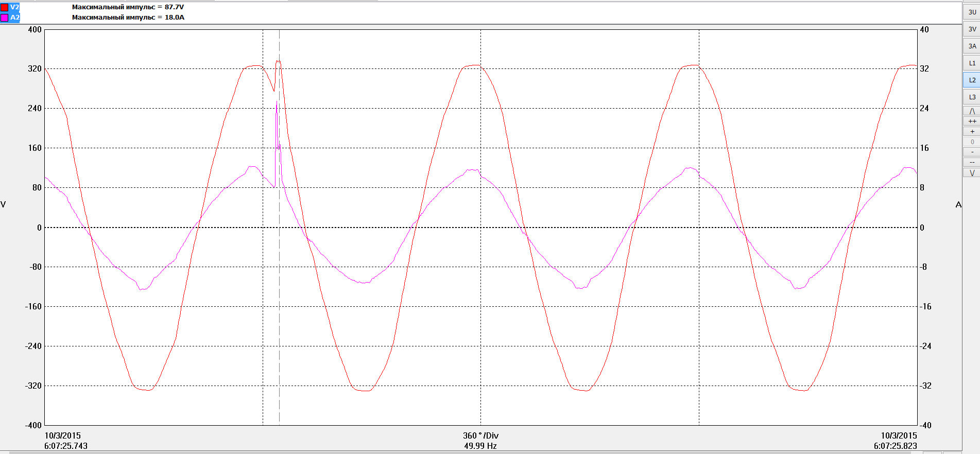
Task: Click the zero reset zoom icon
Action: pos(972,142)
